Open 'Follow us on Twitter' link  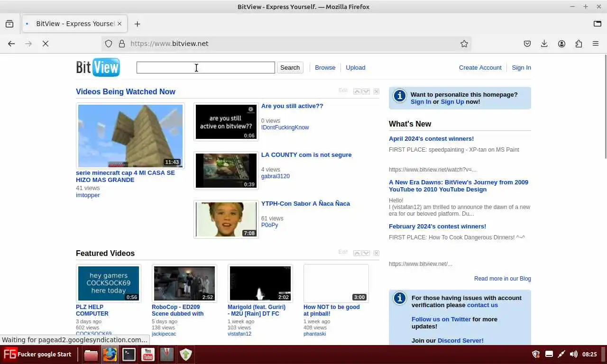click(441, 319)
